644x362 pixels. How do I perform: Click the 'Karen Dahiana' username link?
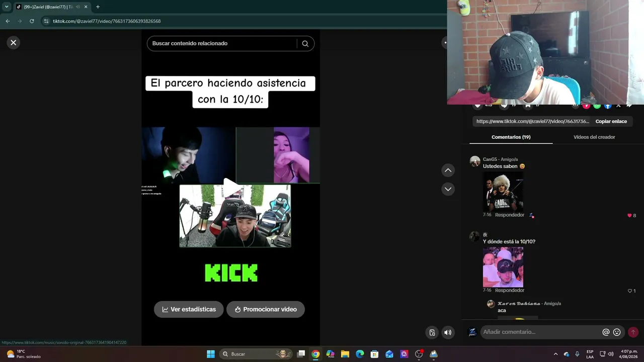coord(519,304)
